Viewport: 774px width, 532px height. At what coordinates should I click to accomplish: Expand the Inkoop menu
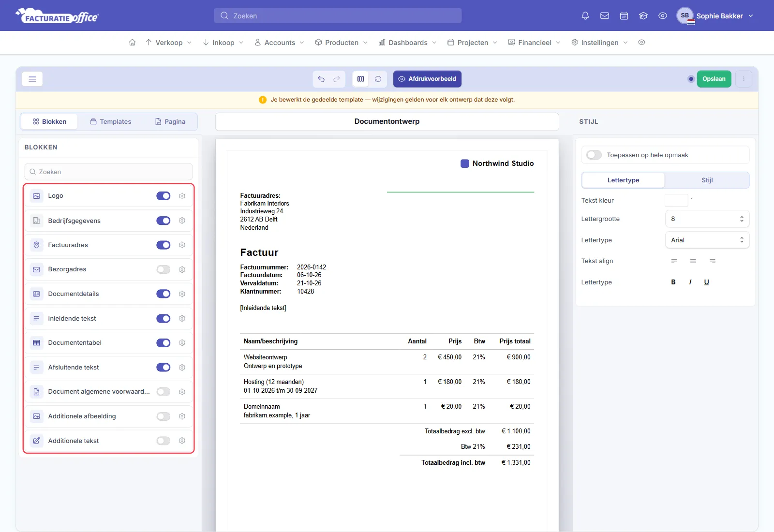coord(223,43)
